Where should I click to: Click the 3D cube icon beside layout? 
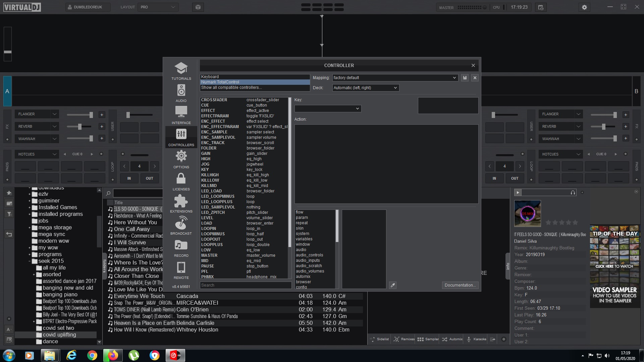(198, 7)
